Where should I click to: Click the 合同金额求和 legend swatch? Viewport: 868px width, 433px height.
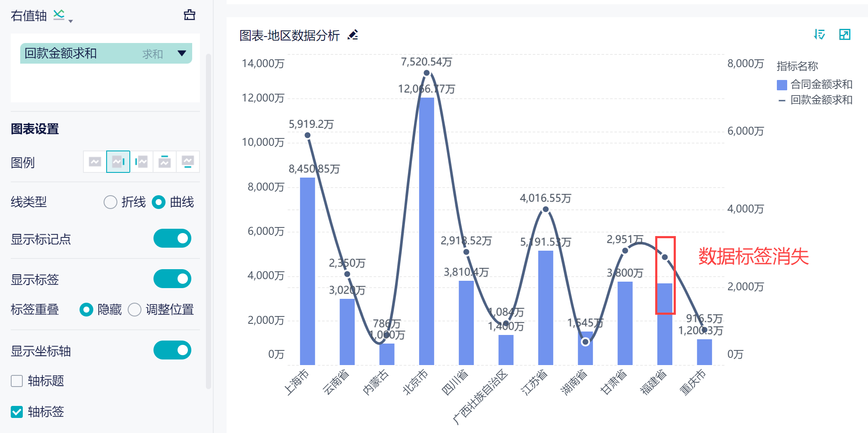(782, 85)
